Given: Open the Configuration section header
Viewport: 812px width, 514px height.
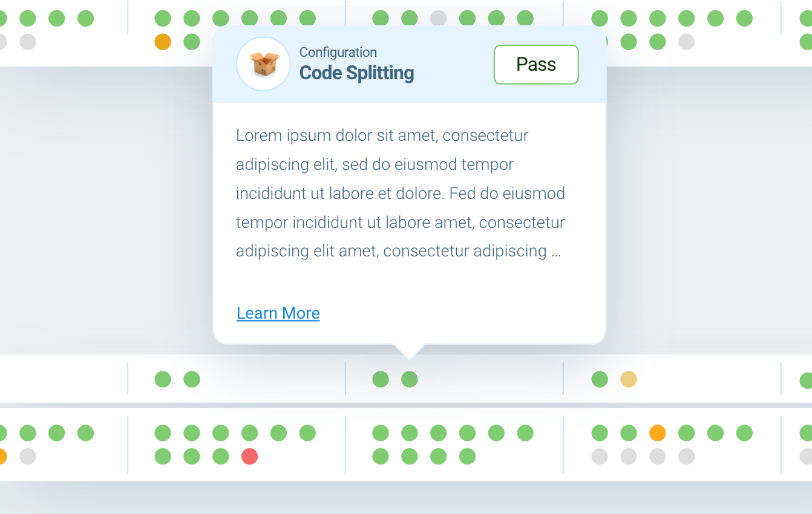Looking at the screenshot, I should click(x=338, y=52).
